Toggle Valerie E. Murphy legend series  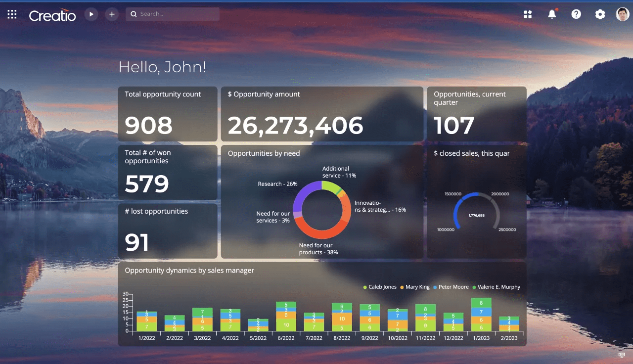click(x=496, y=287)
